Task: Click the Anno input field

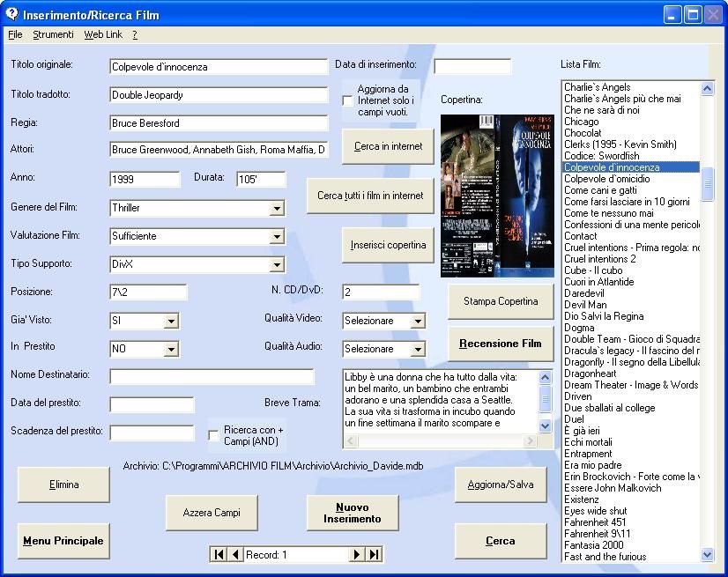Action: [x=145, y=180]
